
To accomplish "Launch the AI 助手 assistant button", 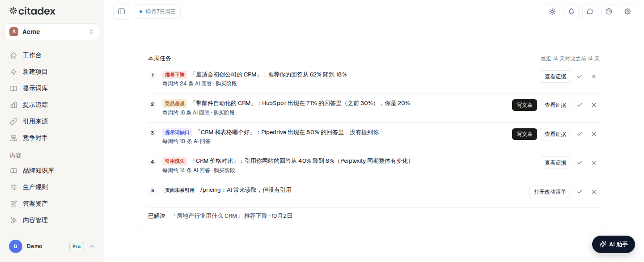I will (x=614, y=244).
